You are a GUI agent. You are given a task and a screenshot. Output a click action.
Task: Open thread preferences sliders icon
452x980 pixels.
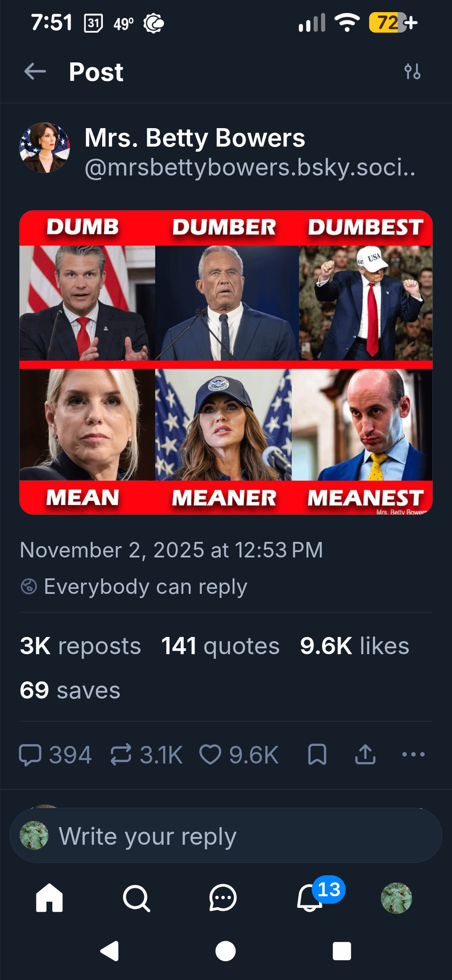pyautogui.click(x=412, y=72)
